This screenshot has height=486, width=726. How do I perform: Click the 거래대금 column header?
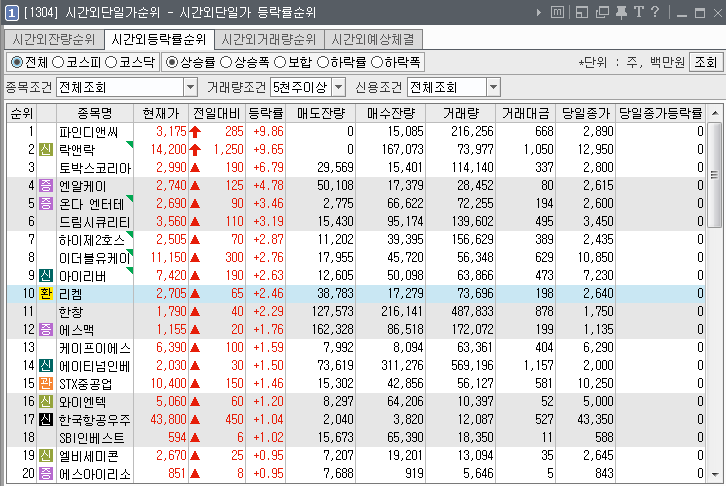(x=526, y=113)
